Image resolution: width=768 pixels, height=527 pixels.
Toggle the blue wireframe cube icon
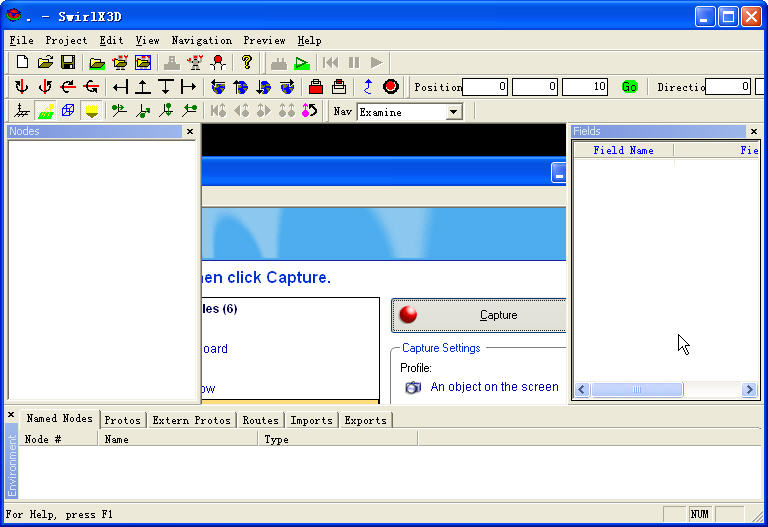(x=68, y=111)
